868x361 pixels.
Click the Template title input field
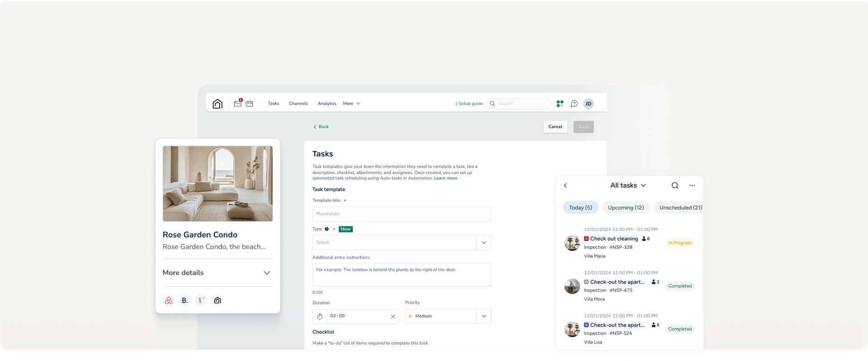pos(401,214)
